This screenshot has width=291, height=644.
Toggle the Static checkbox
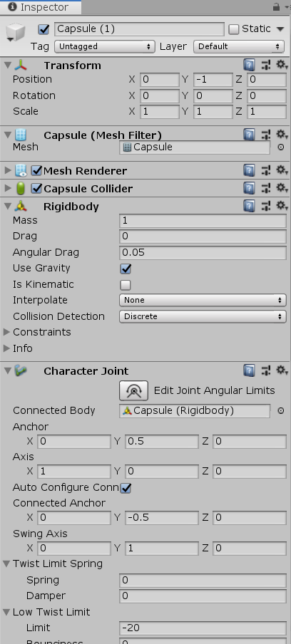point(234,29)
